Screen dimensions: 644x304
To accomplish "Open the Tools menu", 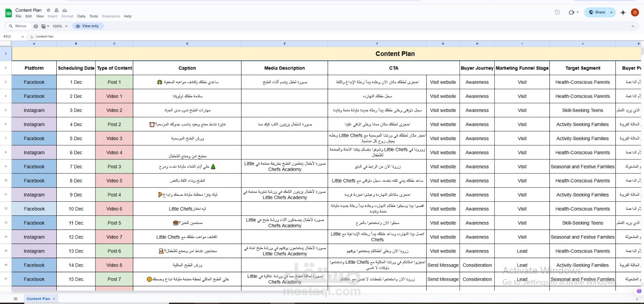I will (94, 17).
